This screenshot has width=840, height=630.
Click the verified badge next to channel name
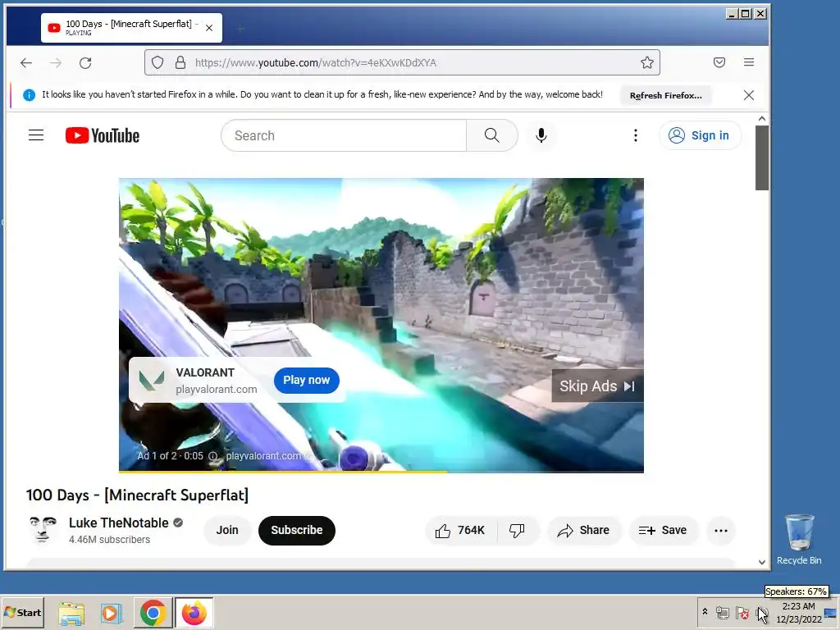(x=178, y=523)
